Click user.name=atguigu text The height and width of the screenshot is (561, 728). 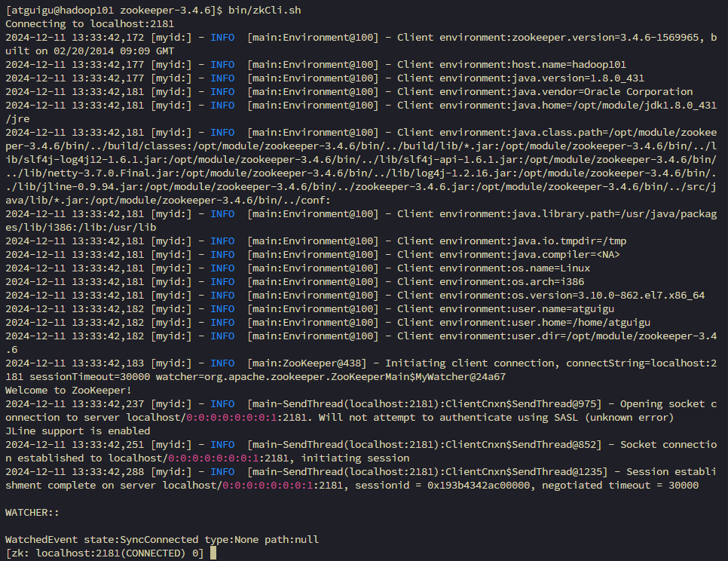point(563,309)
